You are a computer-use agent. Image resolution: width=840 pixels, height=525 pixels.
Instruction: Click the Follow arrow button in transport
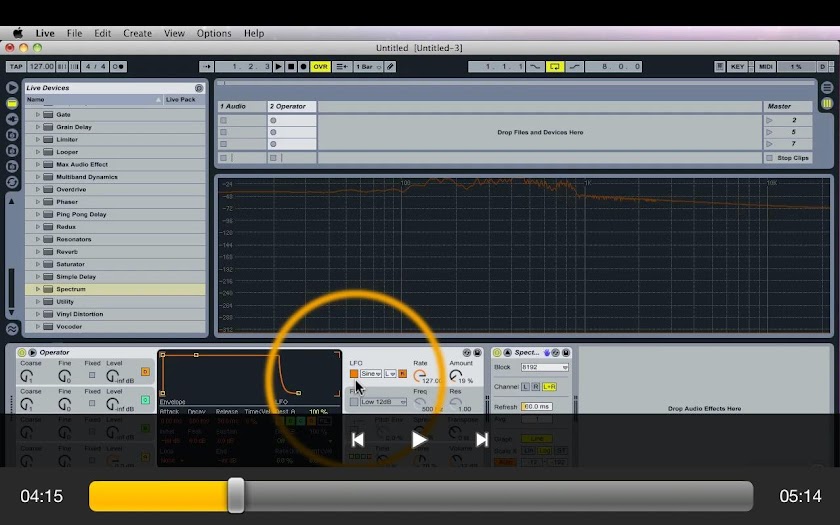pos(207,66)
